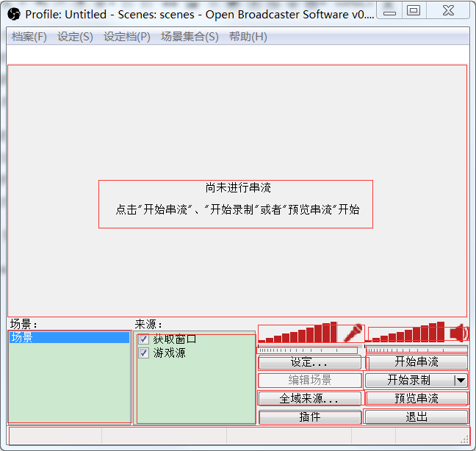Click the 退出 exit button
This screenshot has height=451, width=476.
[416, 417]
